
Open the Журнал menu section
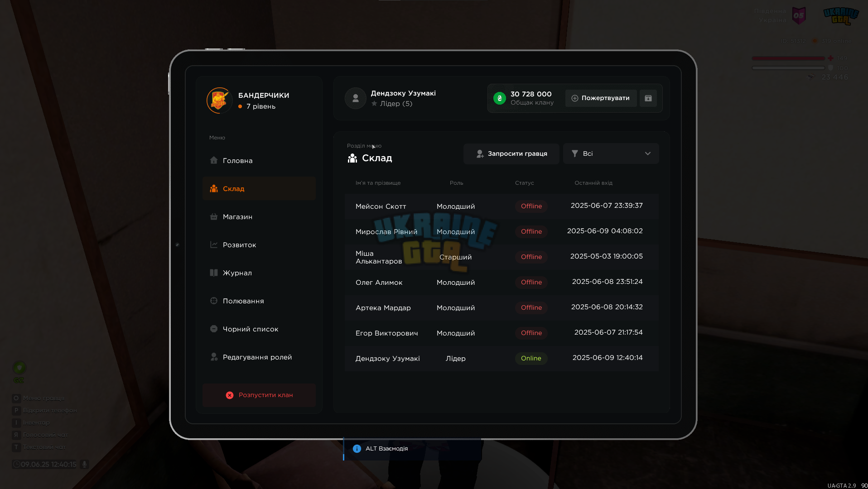click(x=259, y=273)
